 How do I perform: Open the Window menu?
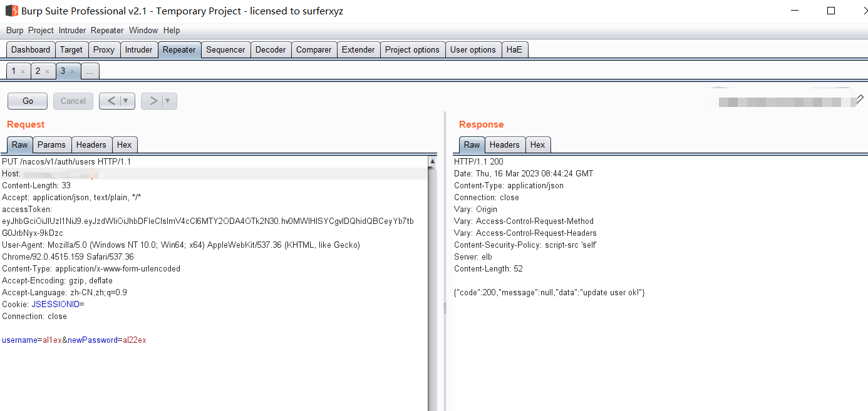coord(143,30)
